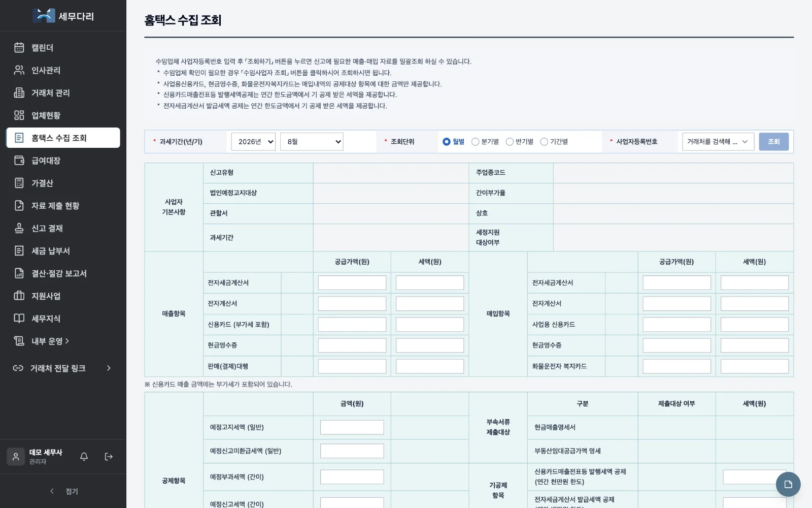
Task: Open notifications bell icon
Action: [x=84, y=457]
